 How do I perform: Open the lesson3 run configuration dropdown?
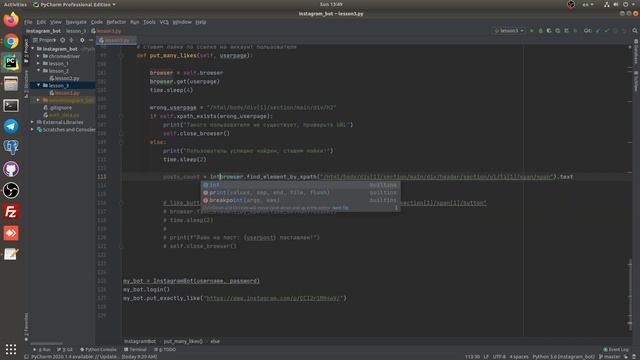(x=509, y=31)
